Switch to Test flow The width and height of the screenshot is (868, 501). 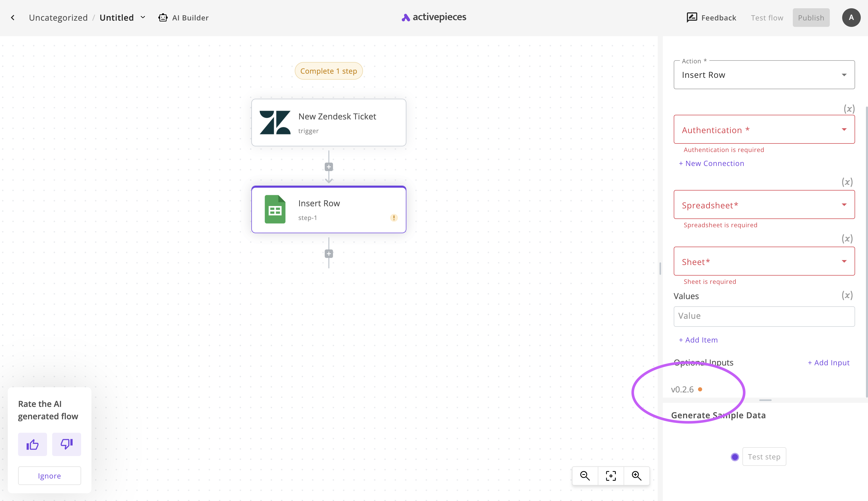[x=767, y=17]
